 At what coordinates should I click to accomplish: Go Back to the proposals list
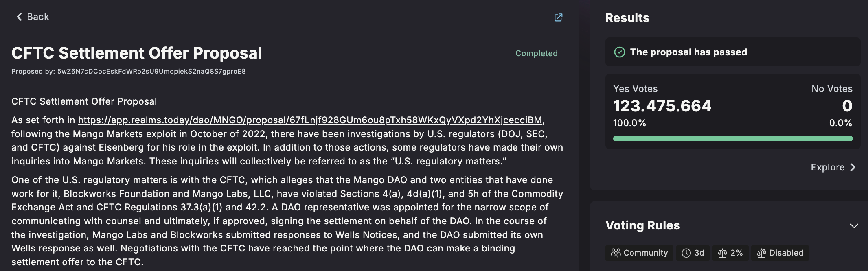click(x=33, y=17)
